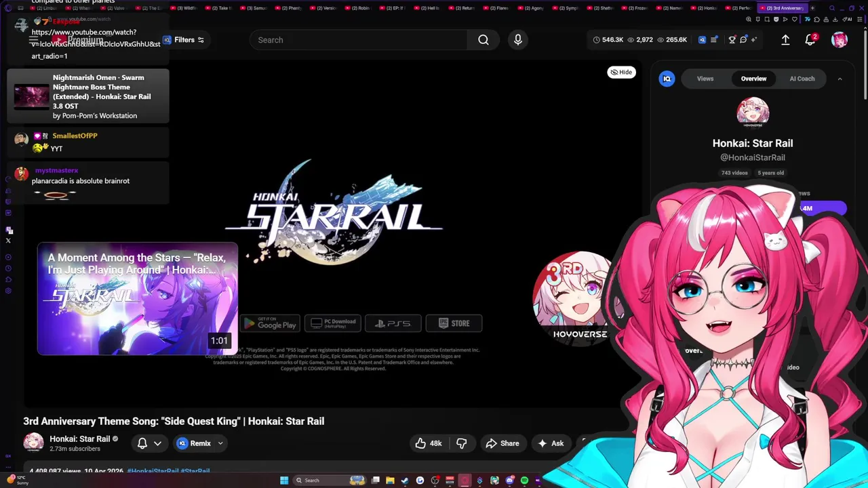This screenshot has height=488, width=868.
Task: Click the video title 'Side Quest King'
Action: [174, 421]
